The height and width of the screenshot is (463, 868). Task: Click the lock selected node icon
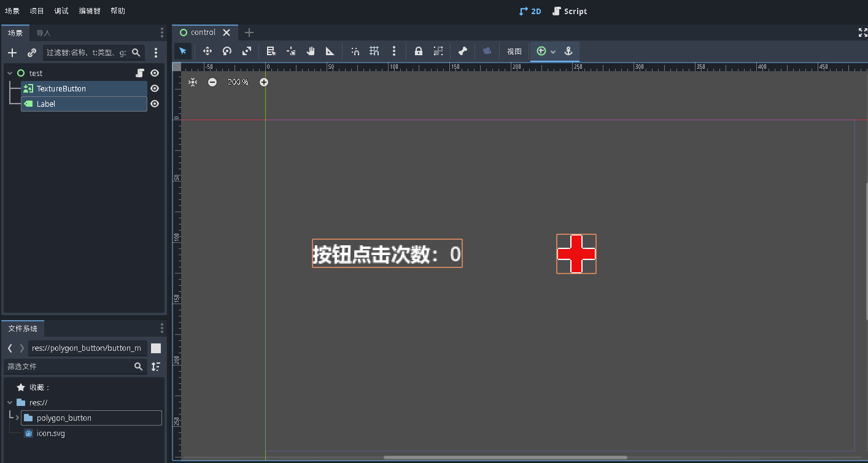click(x=418, y=51)
